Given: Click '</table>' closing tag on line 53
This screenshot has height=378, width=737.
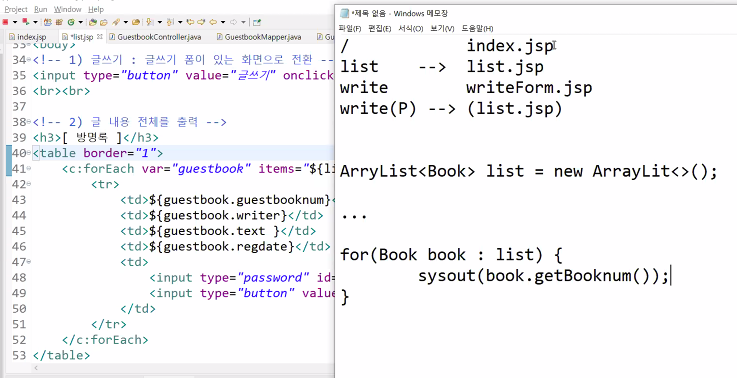Looking at the screenshot, I should [x=61, y=355].
